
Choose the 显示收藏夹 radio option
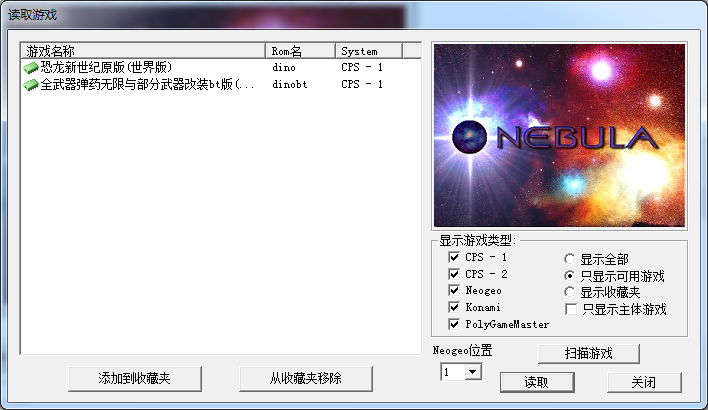569,292
